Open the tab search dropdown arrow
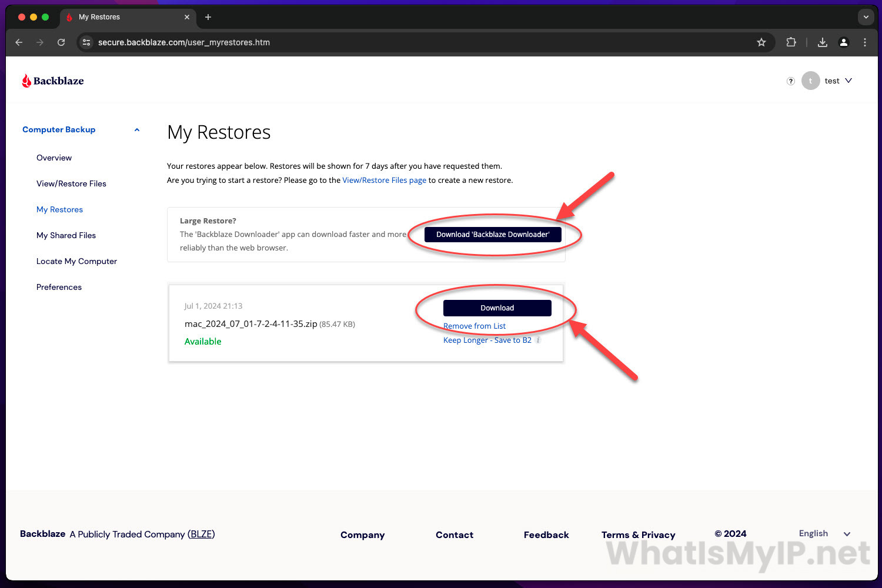This screenshot has height=588, width=882. [866, 17]
